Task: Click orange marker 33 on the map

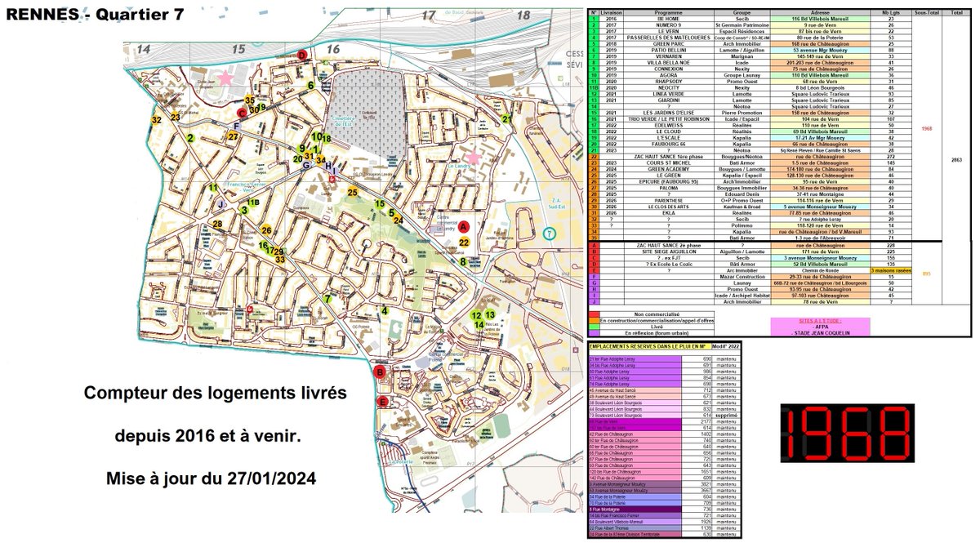Action: pyautogui.click(x=280, y=260)
